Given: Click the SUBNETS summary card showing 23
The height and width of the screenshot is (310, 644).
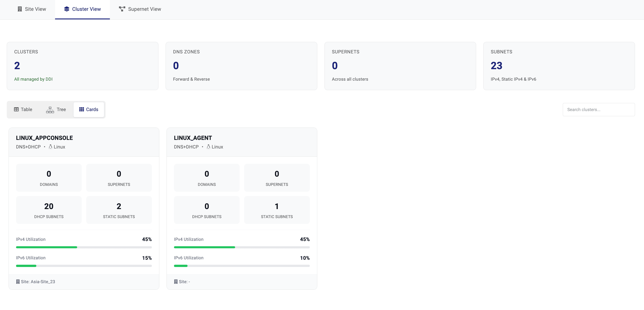Looking at the screenshot, I should [559, 66].
